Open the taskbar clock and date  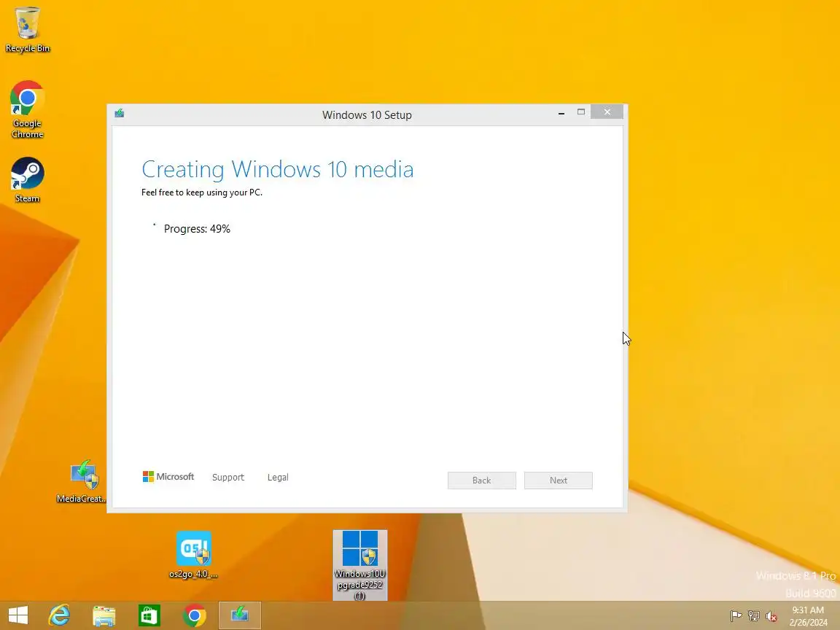point(808,616)
